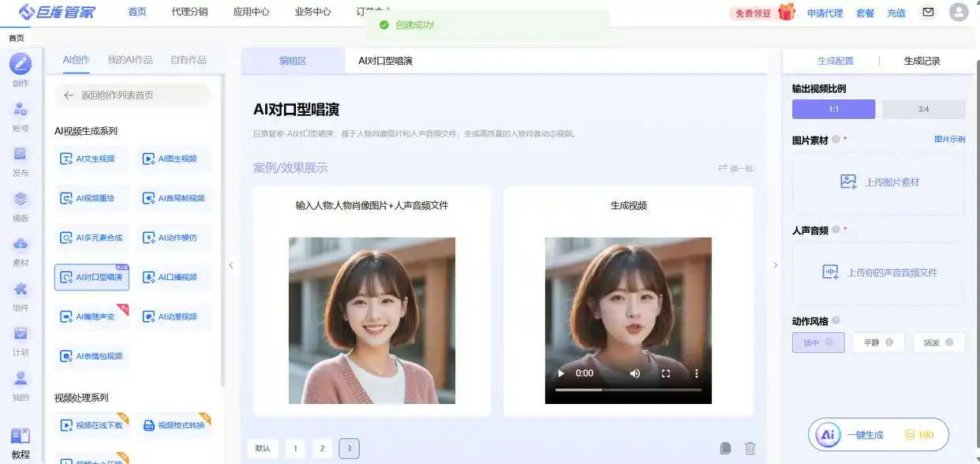This screenshot has width=980, height=464.
Task: Open the 模版 sidebar section
Action: [21, 205]
